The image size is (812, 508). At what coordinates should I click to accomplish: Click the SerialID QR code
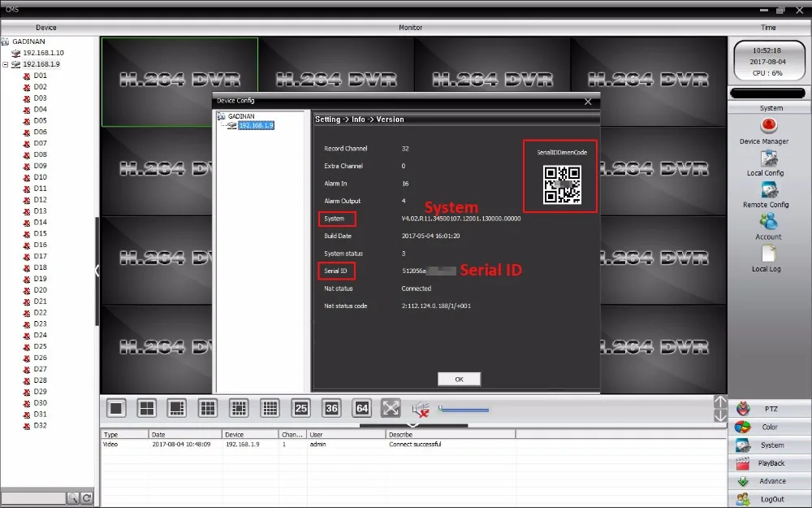(562, 185)
